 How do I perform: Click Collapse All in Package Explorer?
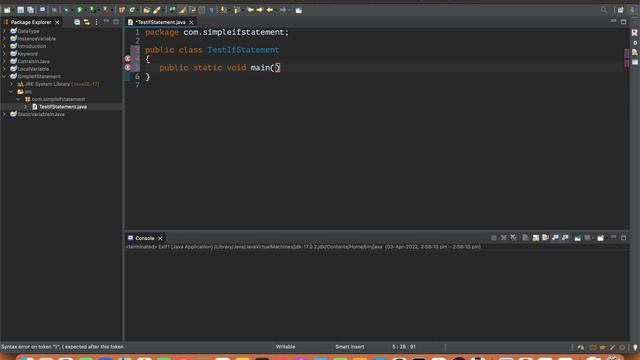point(77,22)
